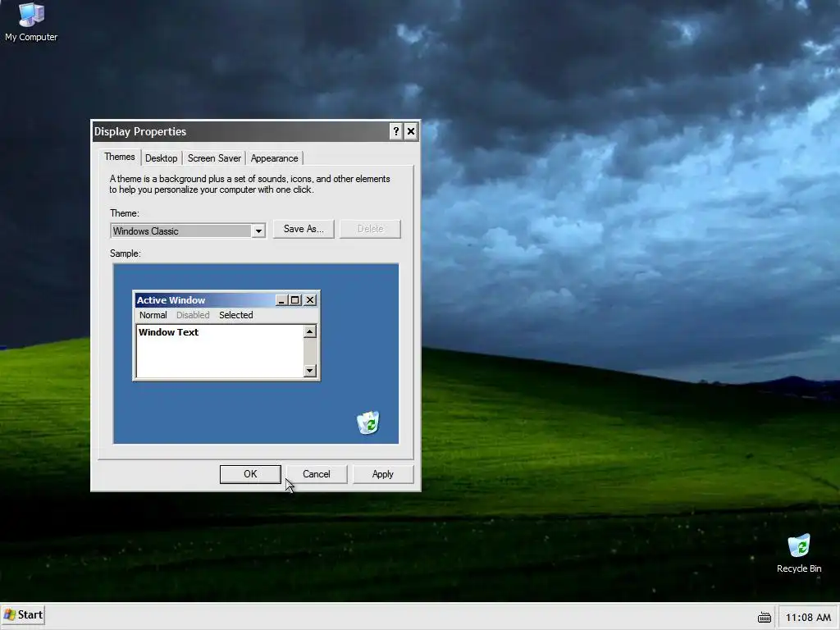This screenshot has width=840, height=630.
Task: Click the Recycle Bin icon in the theme sample
Action: 368,422
